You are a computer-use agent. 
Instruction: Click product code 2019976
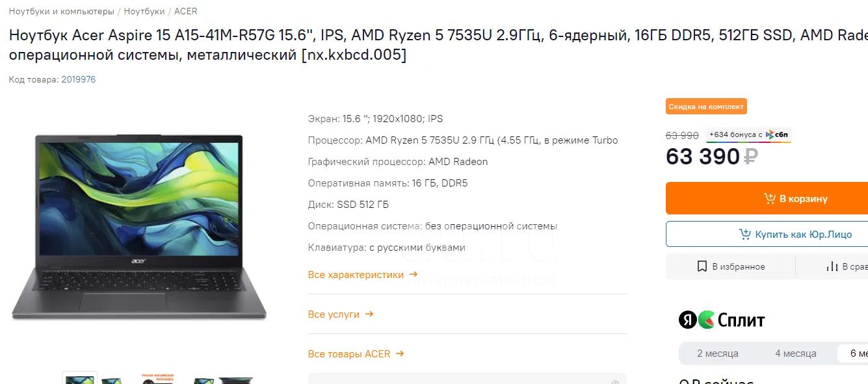pyautogui.click(x=79, y=79)
